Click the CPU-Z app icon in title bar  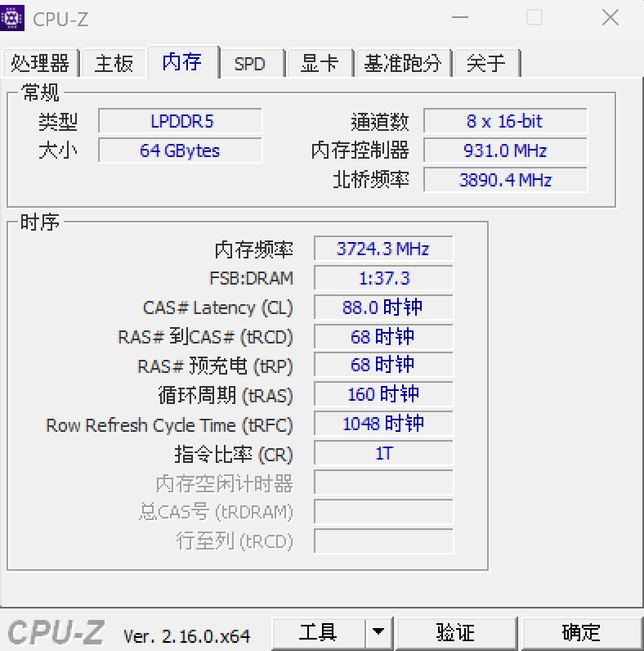tap(12, 18)
